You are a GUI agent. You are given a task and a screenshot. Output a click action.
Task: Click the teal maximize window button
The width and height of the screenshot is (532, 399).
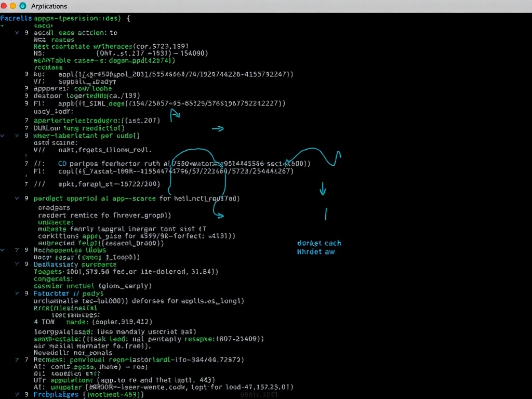[x=22, y=6]
